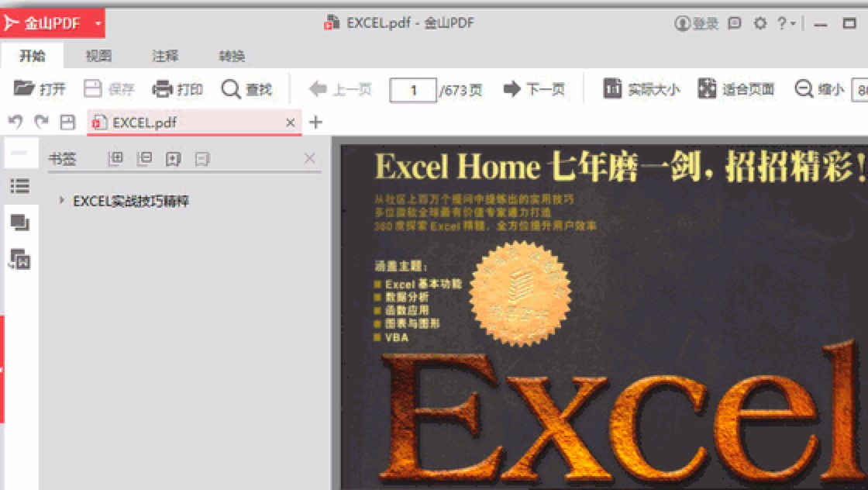Viewport: 868px width, 490px height.
Task: Click the /673页 total page count
Action: [x=460, y=90]
